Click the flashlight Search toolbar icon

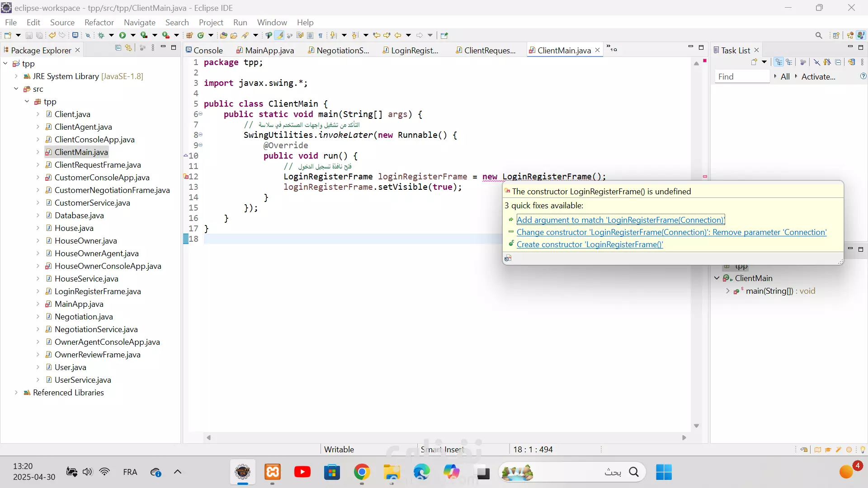tap(245, 35)
